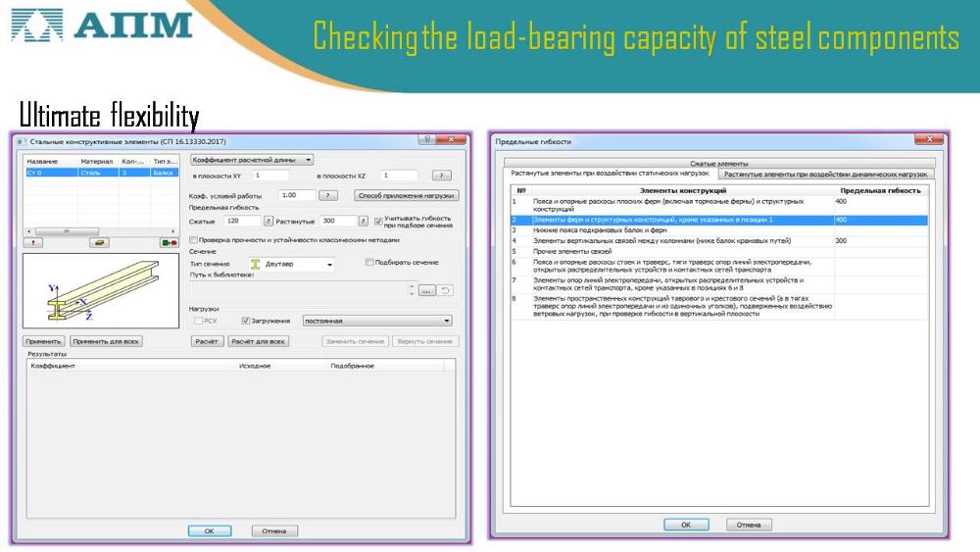Click the help button beside Сжатые field
Viewport: 980px width, 552px height.
268,222
